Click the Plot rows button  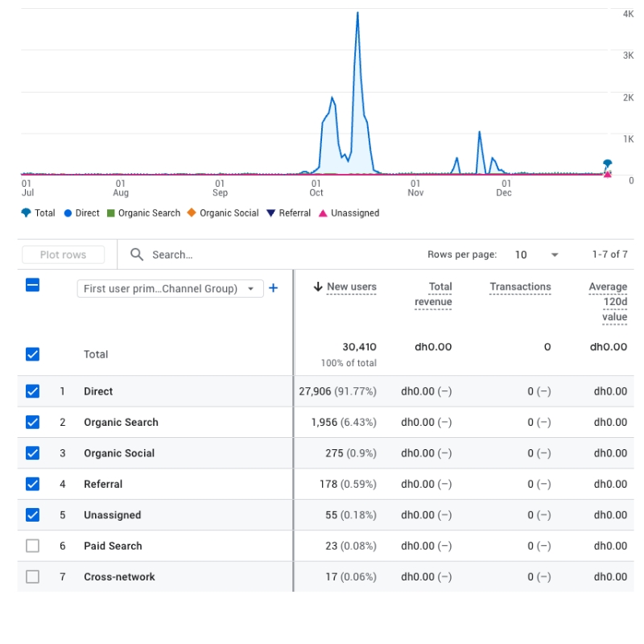pos(63,254)
